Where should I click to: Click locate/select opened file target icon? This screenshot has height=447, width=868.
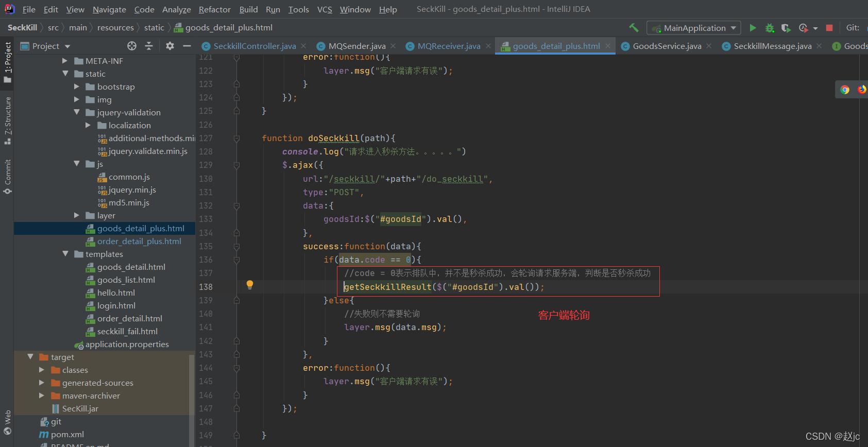pos(132,46)
